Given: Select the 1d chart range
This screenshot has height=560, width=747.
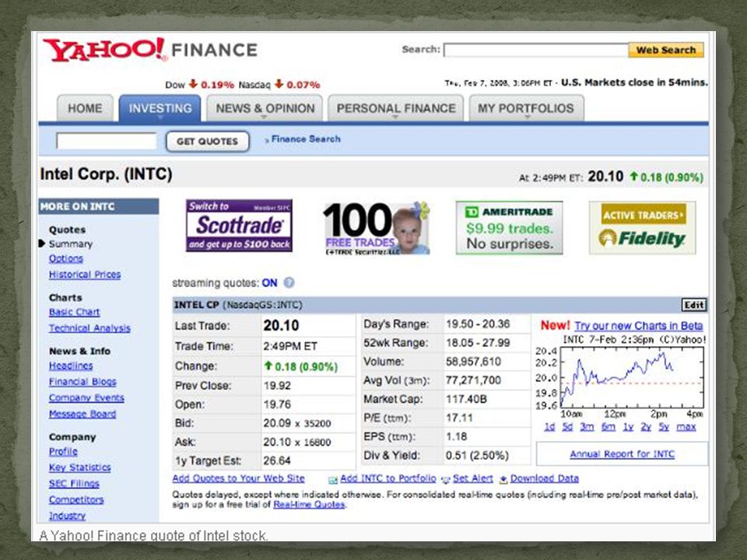Looking at the screenshot, I should [549, 427].
